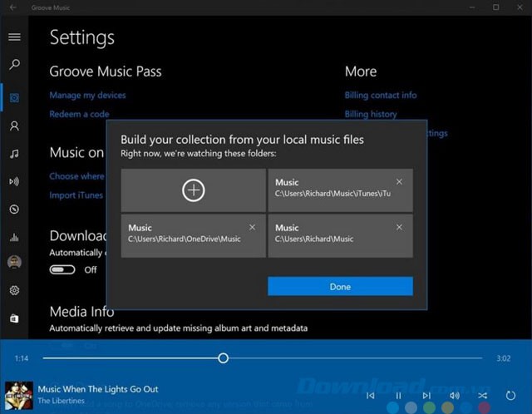
Task: Click the playback progress slider handle
Action: (223, 358)
